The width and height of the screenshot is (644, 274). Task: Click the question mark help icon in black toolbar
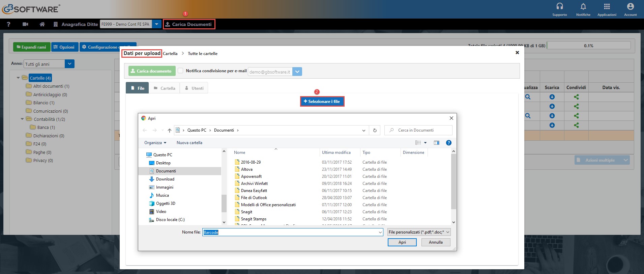pos(8,24)
